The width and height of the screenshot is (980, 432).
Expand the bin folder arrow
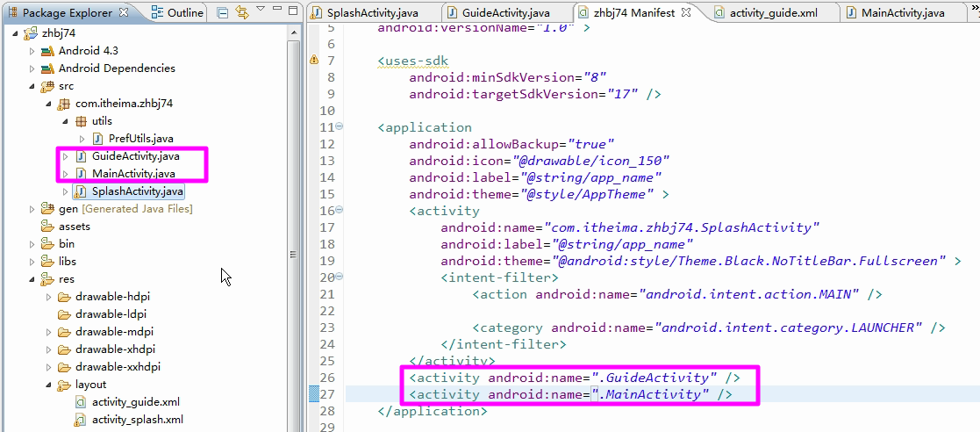(32, 243)
